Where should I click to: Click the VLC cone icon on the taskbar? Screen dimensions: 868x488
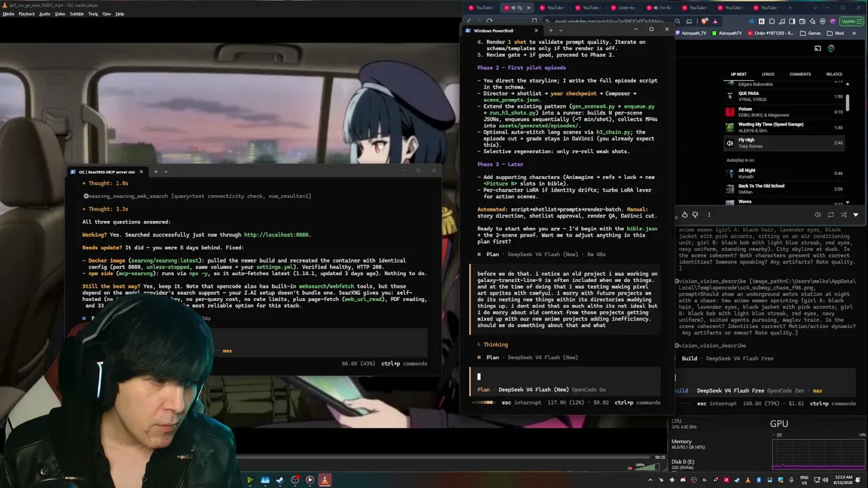point(325,480)
